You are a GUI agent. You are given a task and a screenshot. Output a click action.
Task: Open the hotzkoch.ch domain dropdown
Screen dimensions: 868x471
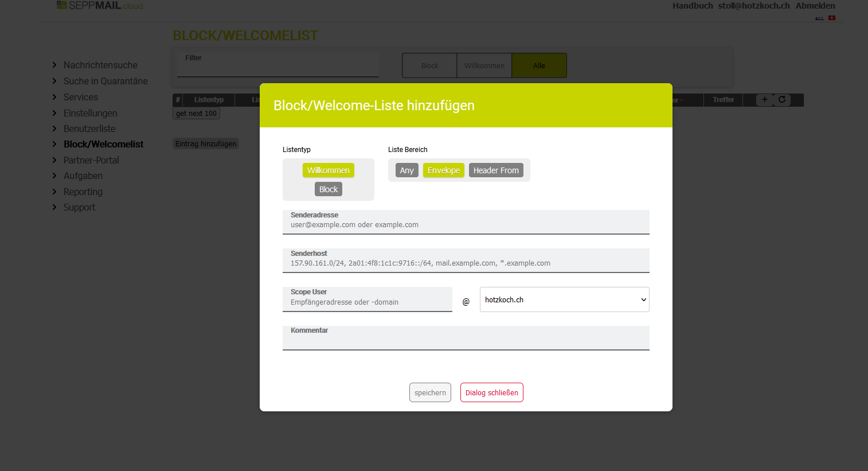tap(564, 299)
